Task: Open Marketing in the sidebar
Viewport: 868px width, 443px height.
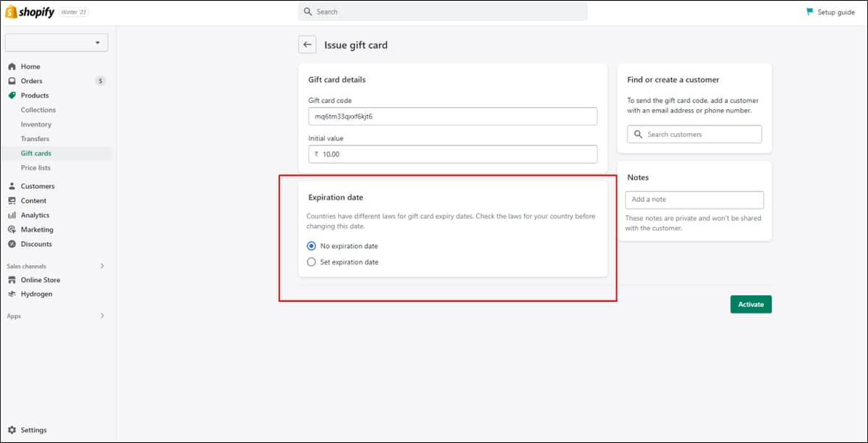Action: (37, 229)
